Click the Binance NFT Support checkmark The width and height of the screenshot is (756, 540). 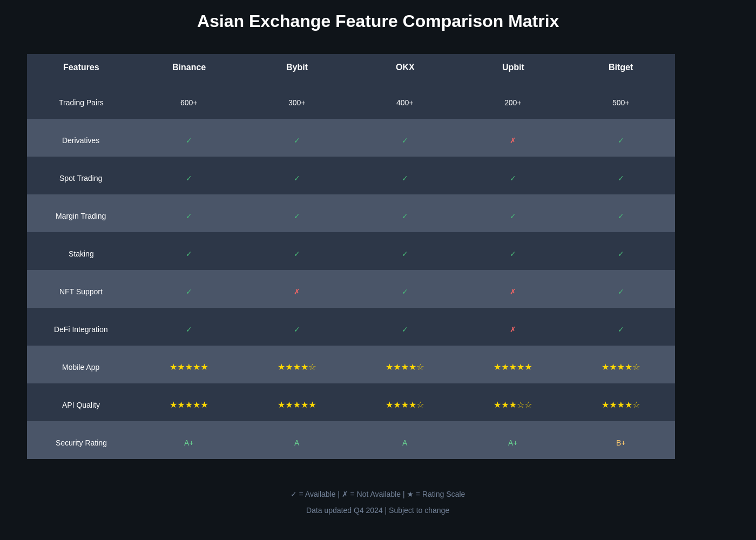pyautogui.click(x=189, y=292)
